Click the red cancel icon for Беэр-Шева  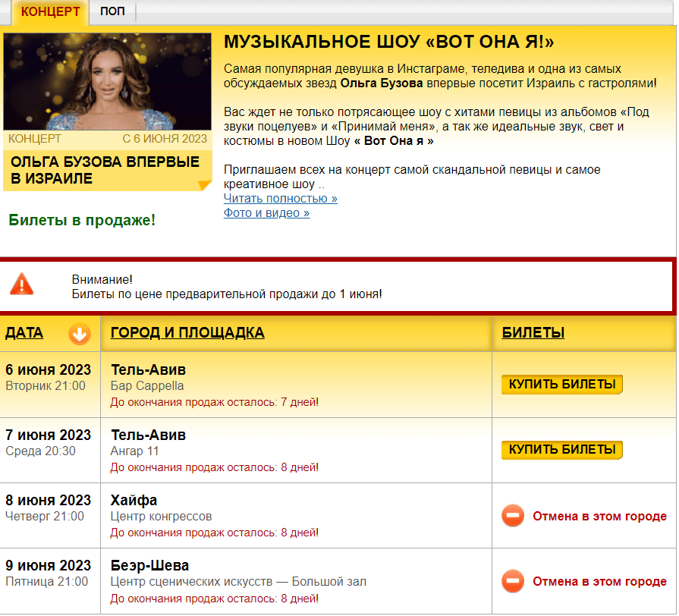pyautogui.click(x=513, y=582)
